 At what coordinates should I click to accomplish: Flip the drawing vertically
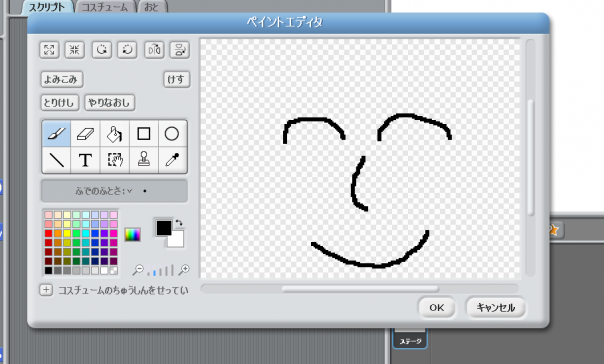click(x=180, y=50)
